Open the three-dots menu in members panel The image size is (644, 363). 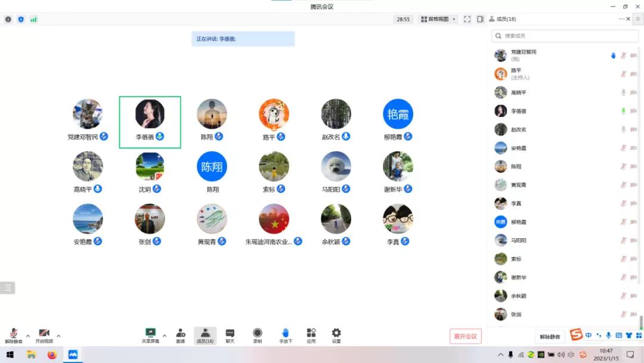[621, 19]
